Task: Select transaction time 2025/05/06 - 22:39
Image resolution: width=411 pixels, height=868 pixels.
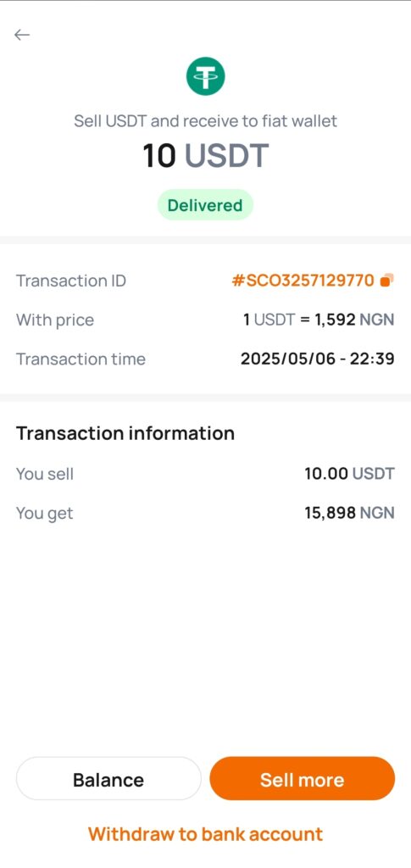Action: [318, 359]
